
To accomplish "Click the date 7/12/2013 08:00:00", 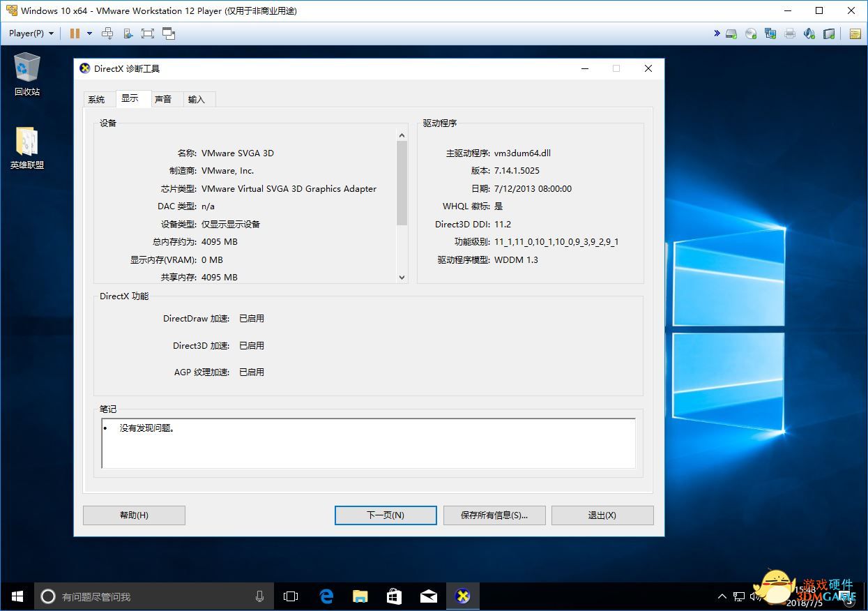I will [533, 188].
